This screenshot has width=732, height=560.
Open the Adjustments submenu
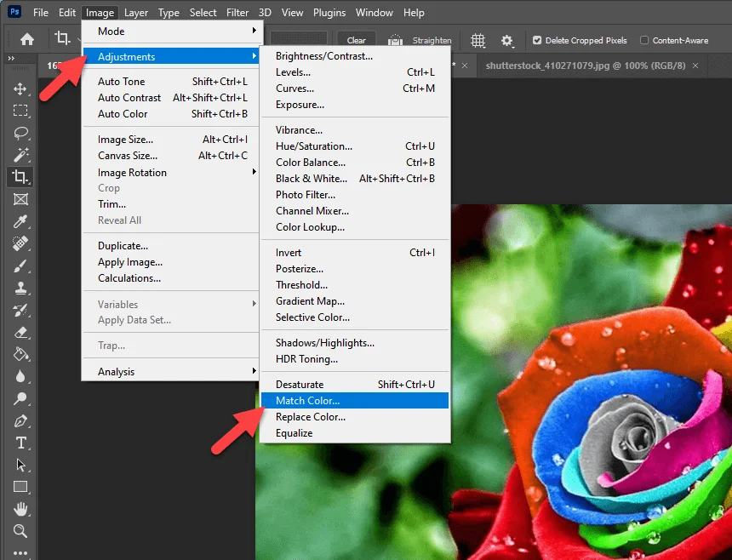click(x=171, y=56)
